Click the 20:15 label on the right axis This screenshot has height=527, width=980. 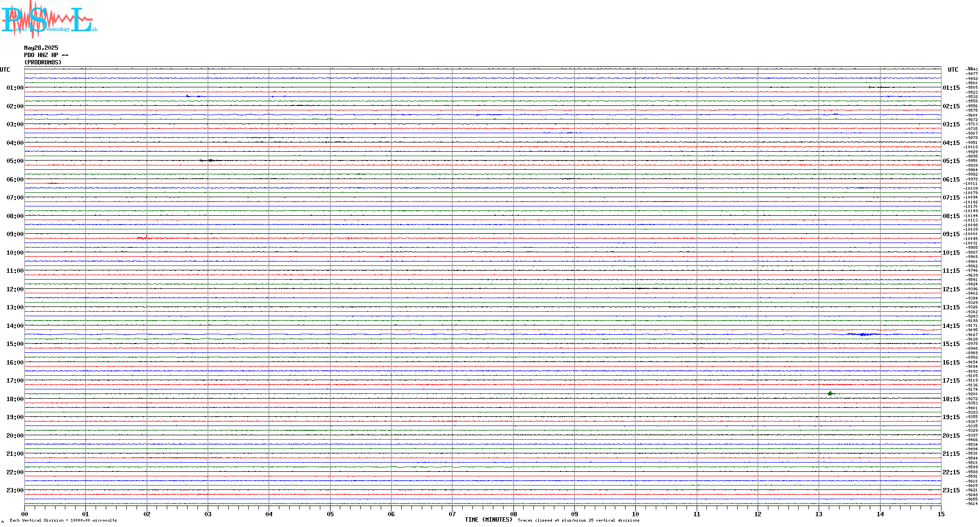[951, 436]
